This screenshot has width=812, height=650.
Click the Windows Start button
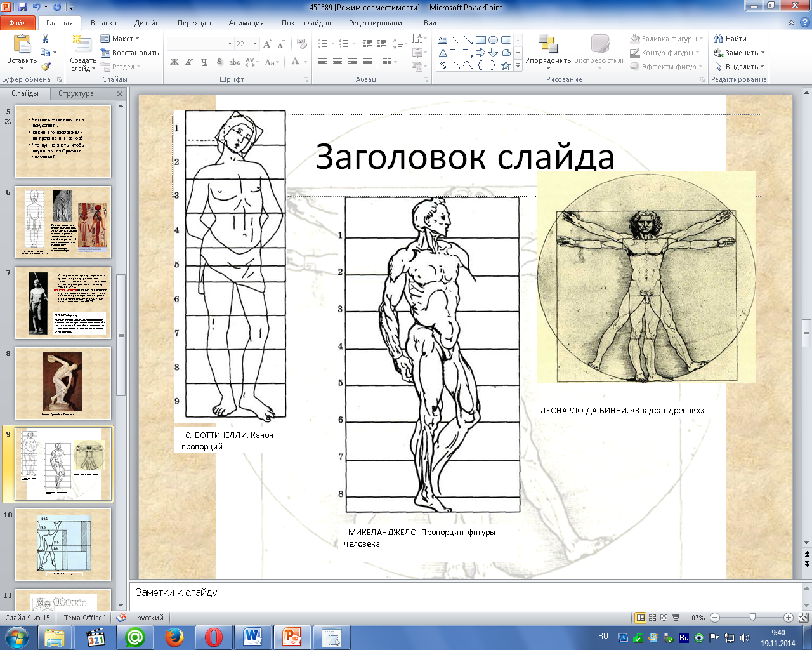point(16,637)
